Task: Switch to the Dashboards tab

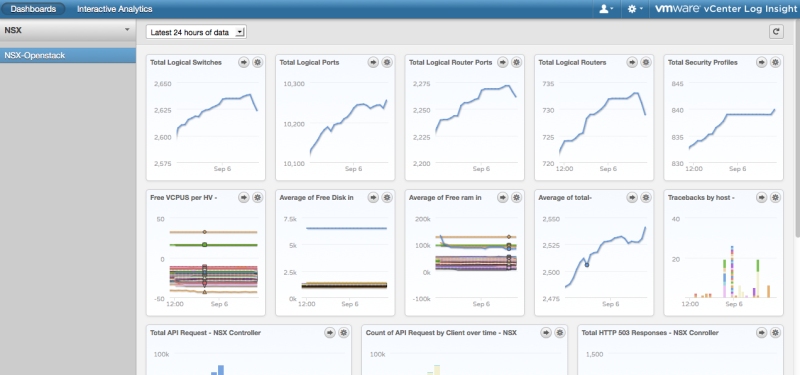Action: click(33, 9)
